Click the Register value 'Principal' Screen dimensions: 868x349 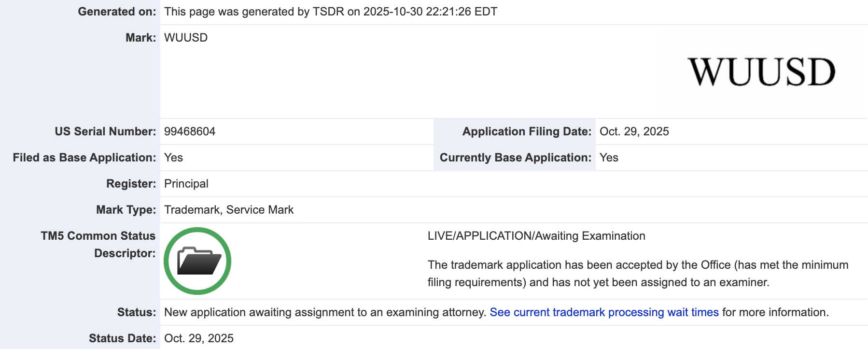186,184
